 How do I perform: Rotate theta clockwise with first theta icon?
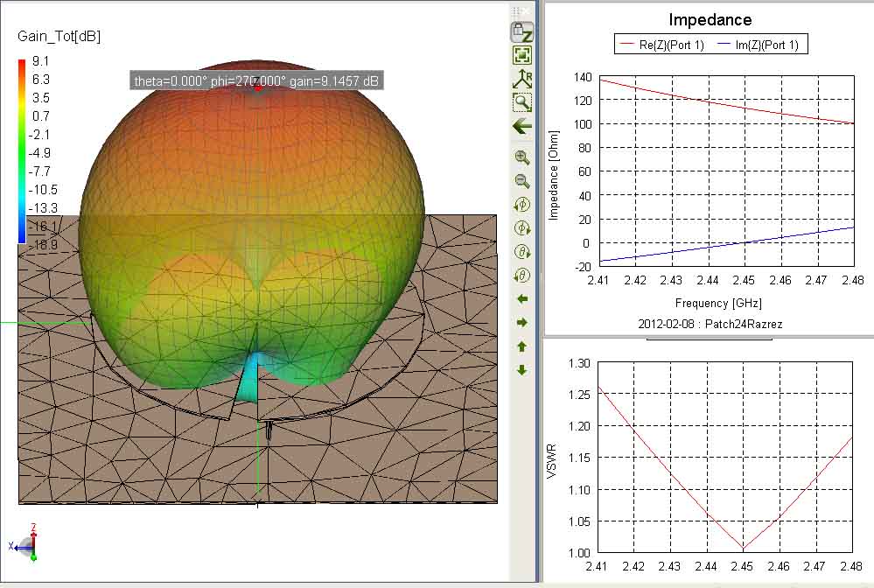pyautogui.click(x=521, y=252)
